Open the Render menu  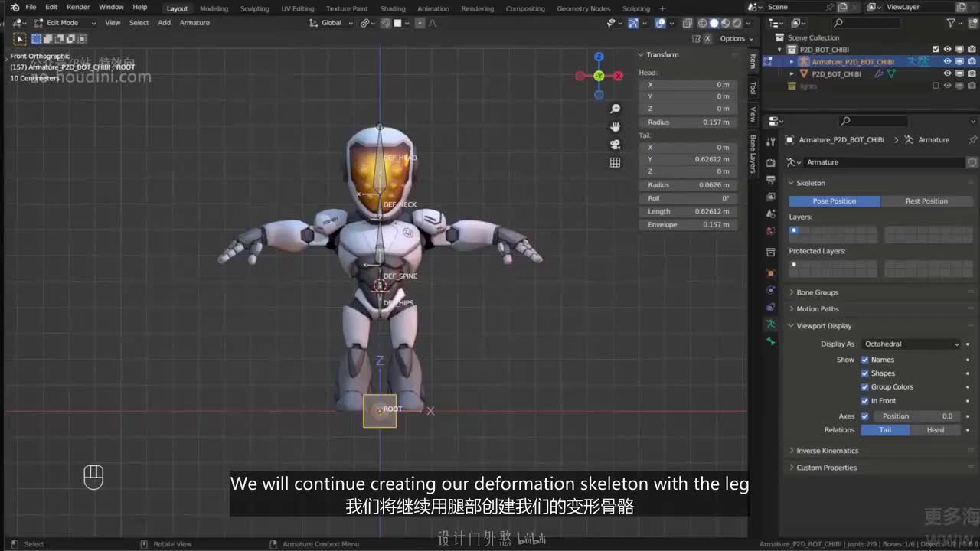coord(78,8)
